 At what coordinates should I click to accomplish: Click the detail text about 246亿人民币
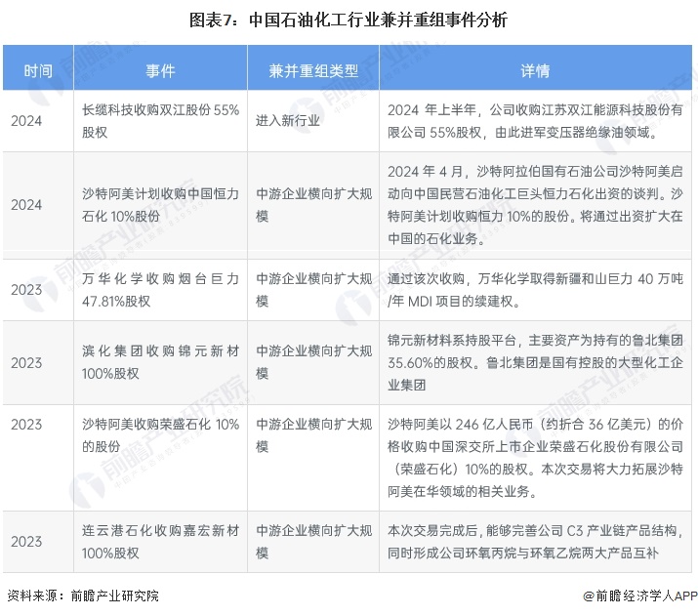[x=535, y=458]
